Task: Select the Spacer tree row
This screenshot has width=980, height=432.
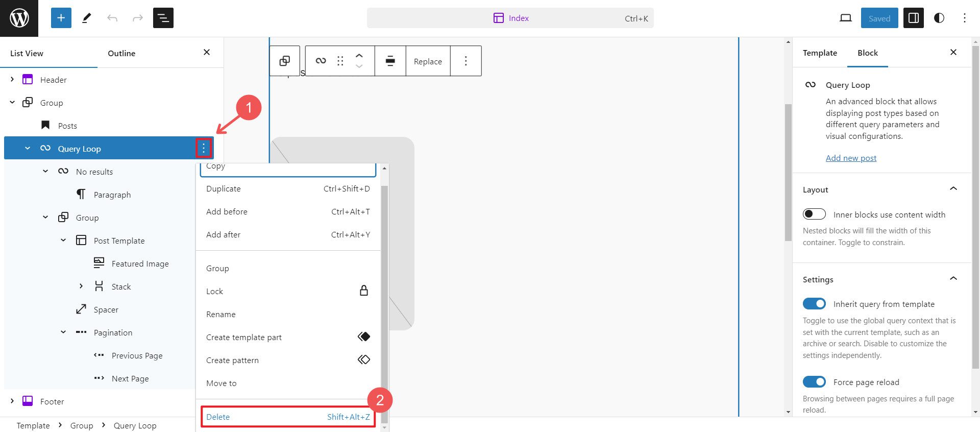Action: [100, 309]
